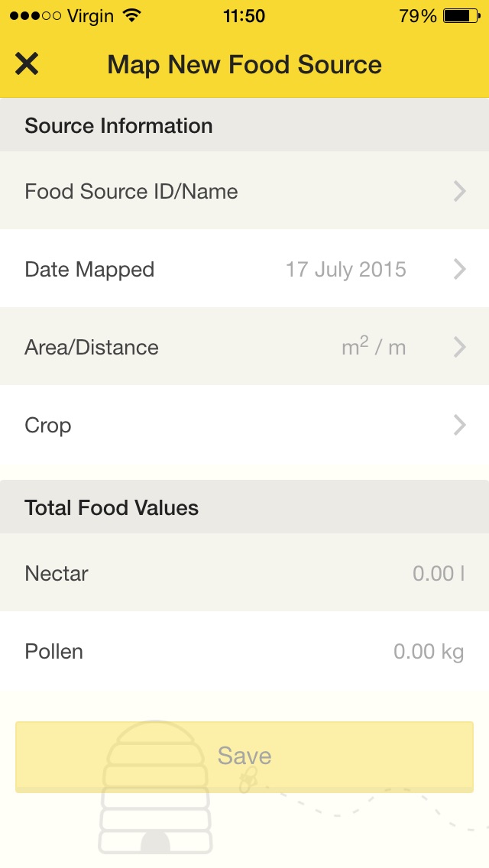Edit the m² / m area value

click(x=374, y=347)
